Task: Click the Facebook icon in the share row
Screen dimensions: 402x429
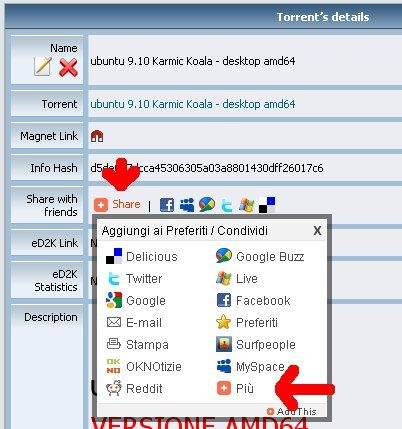Action: (167, 205)
